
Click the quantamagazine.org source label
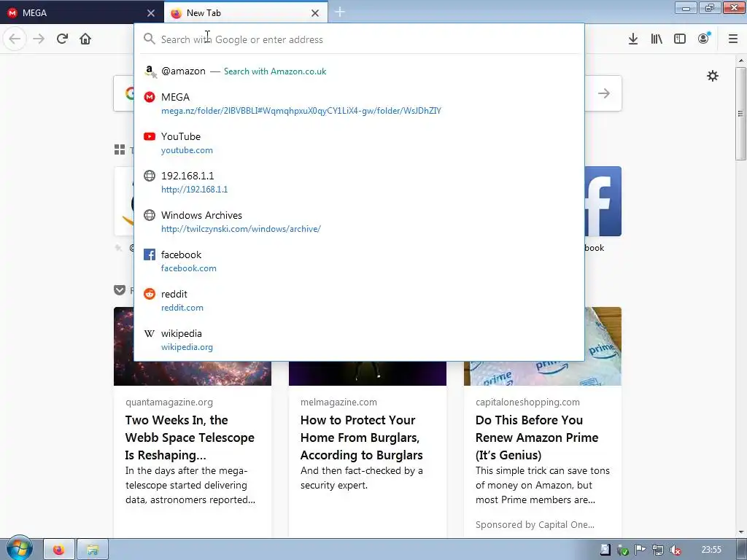(x=169, y=402)
